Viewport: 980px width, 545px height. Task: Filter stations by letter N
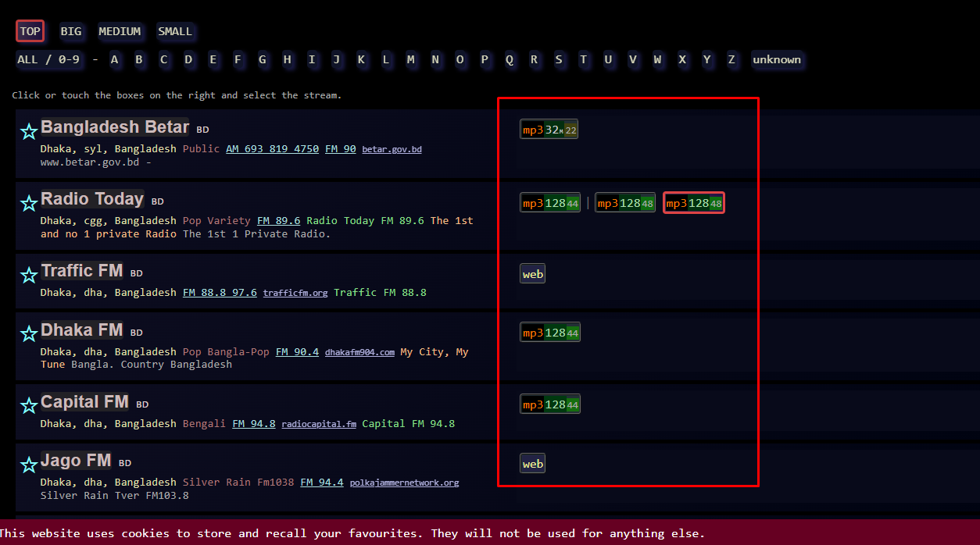point(435,59)
